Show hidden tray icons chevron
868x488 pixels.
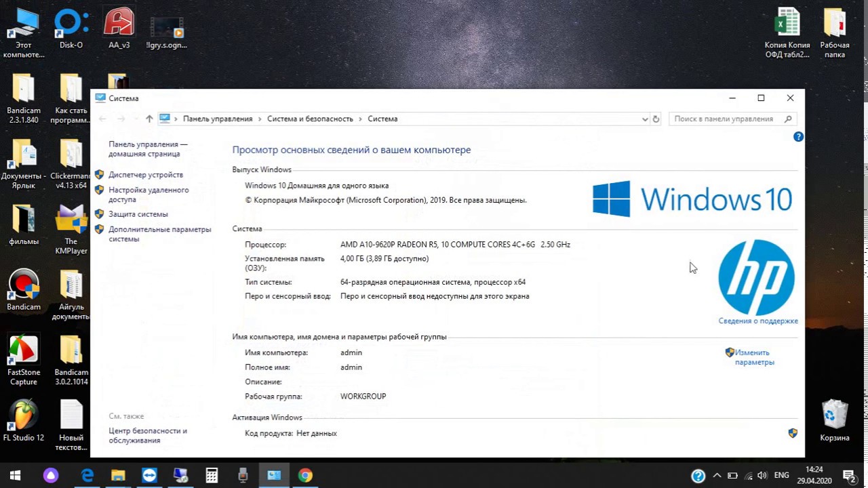point(717,475)
